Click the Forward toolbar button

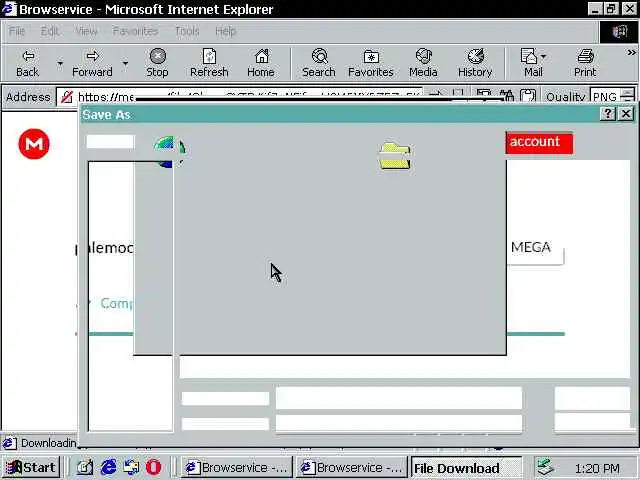(92, 63)
